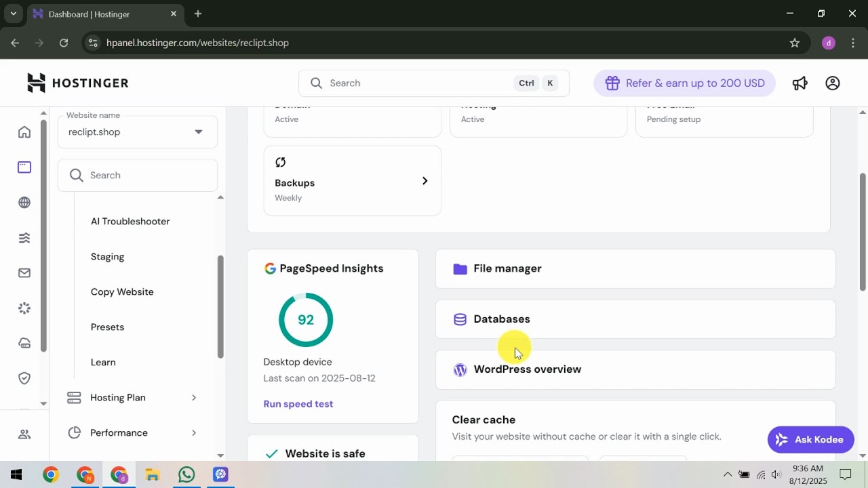868x488 pixels.
Task: Click the sidebar Search field
Action: 138,176
